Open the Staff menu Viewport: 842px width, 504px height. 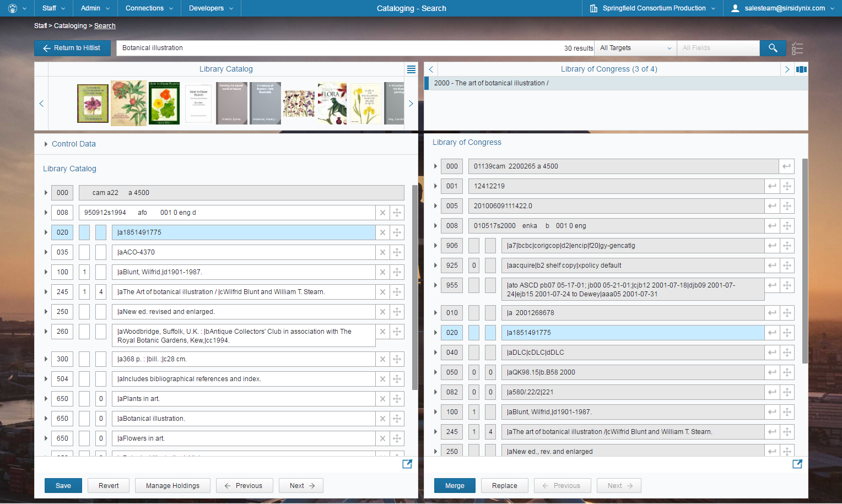pos(53,8)
